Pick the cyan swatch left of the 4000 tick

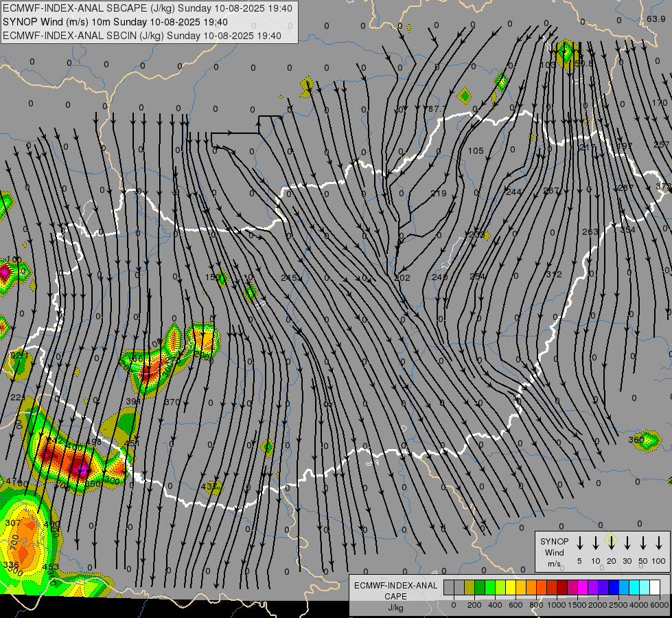pyautogui.click(x=635, y=587)
